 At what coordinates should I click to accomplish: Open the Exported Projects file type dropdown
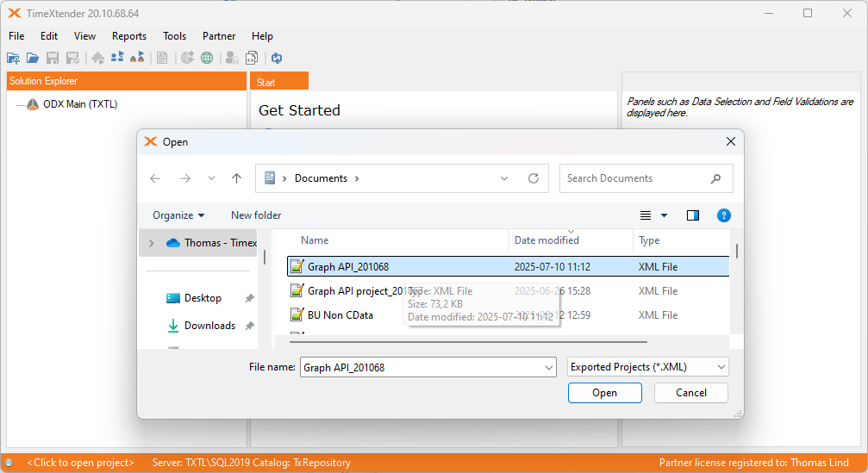[721, 367]
